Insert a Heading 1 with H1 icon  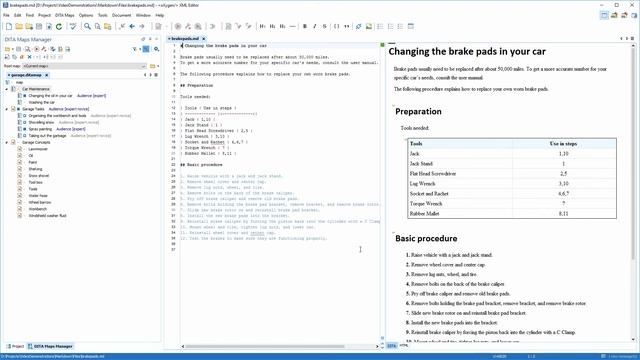[x=262, y=27]
